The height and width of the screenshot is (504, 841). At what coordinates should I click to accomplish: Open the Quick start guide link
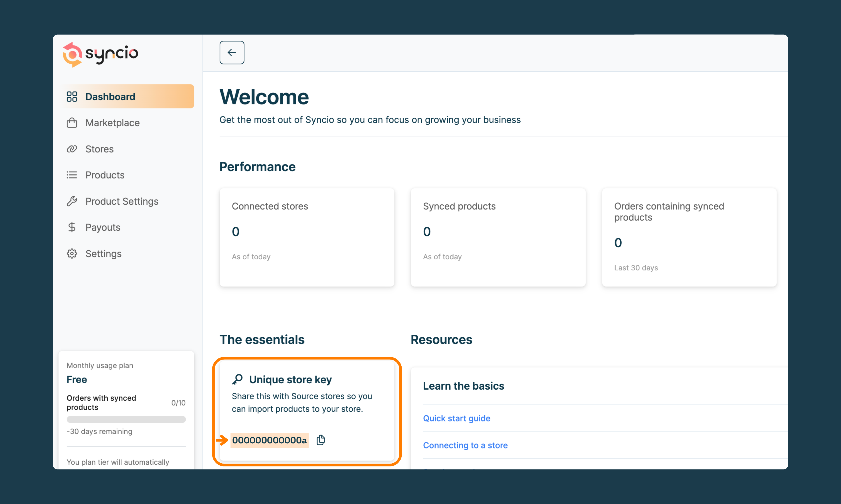(456, 418)
